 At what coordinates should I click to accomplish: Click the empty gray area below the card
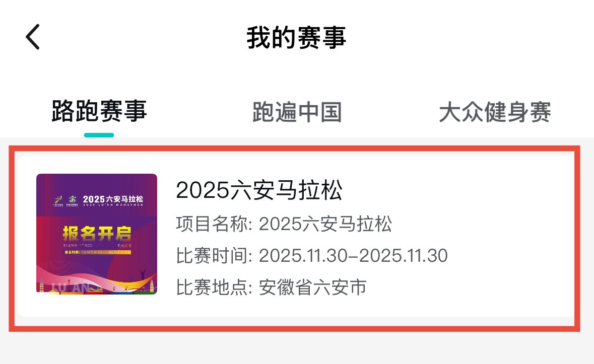(297, 348)
